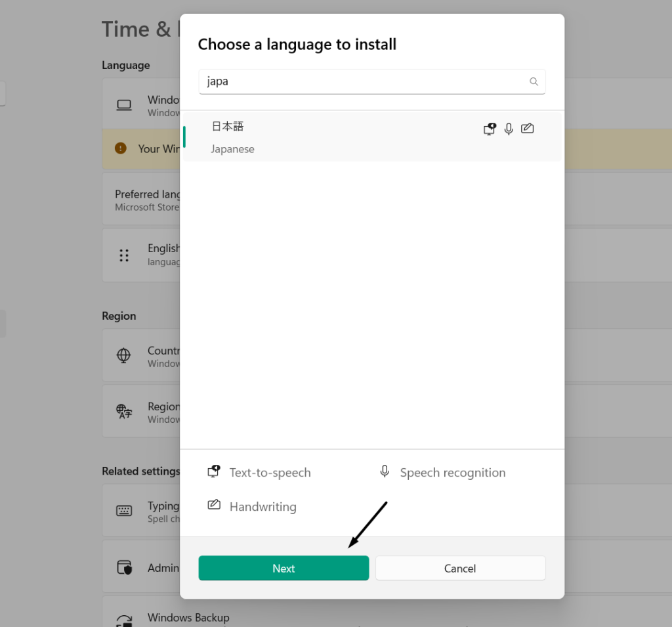Screen dimensions: 672x627
Task: Click the Speech recognition legend microphone icon
Action: [385, 471]
